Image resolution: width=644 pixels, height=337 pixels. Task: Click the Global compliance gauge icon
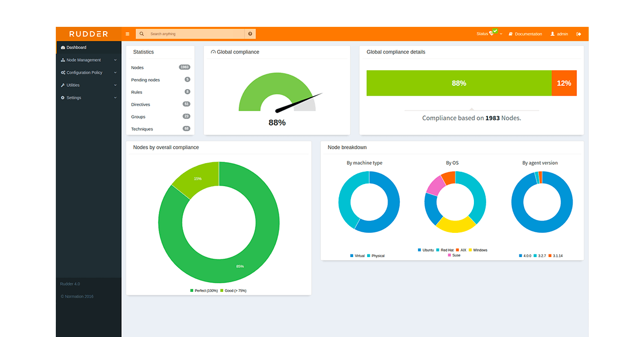click(x=213, y=52)
